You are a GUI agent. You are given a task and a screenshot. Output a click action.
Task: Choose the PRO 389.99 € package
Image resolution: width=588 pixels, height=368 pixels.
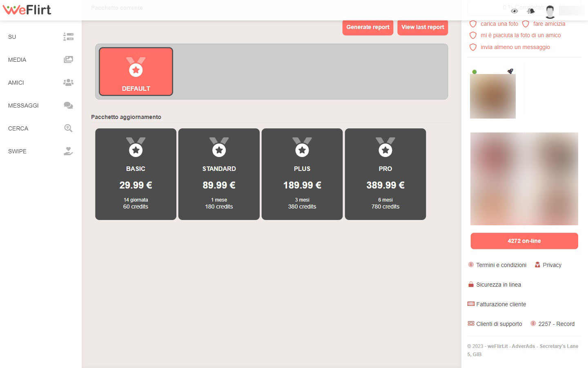click(385, 174)
